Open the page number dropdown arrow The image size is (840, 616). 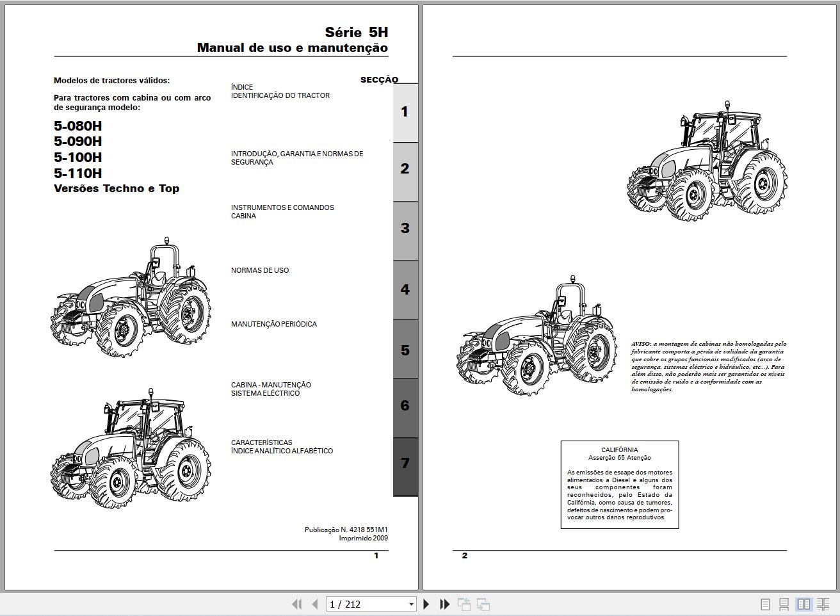(x=411, y=604)
